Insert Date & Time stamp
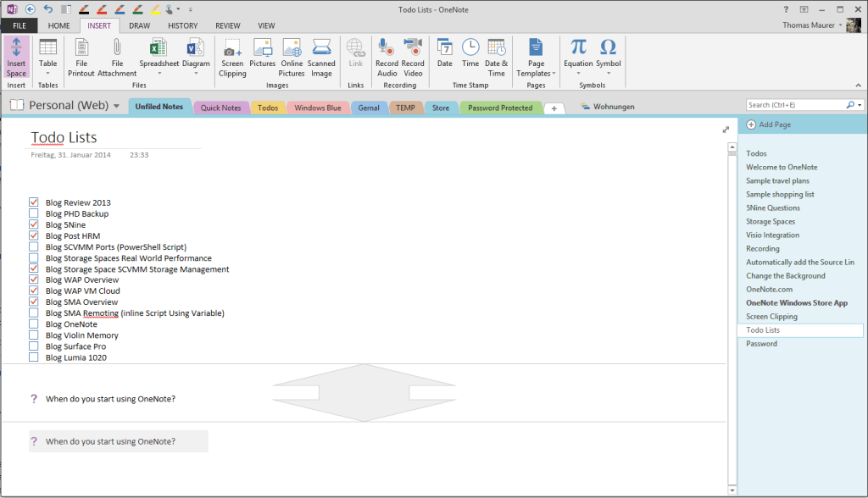 pos(496,58)
